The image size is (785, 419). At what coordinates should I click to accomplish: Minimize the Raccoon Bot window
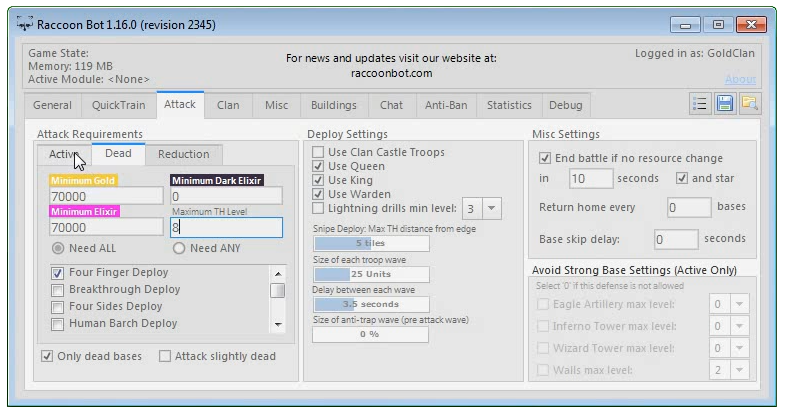click(685, 25)
